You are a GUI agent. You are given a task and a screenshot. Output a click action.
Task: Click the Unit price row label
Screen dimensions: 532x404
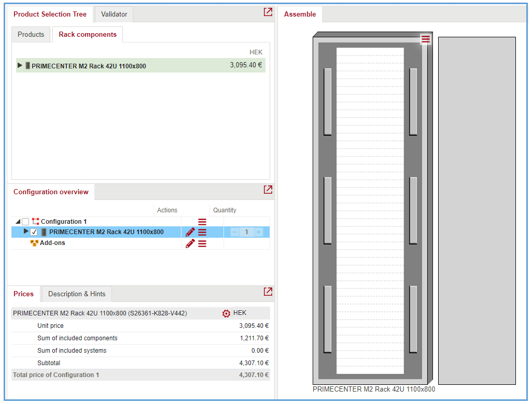pos(50,326)
